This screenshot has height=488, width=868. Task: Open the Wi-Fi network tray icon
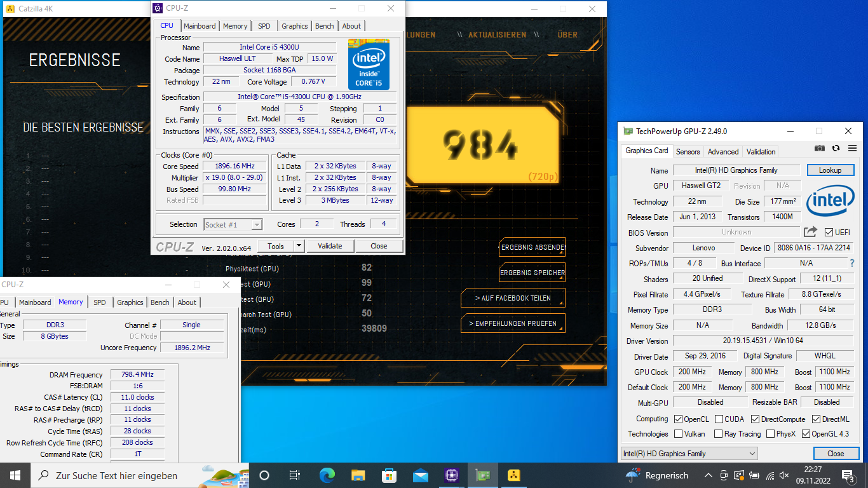coord(770,475)
